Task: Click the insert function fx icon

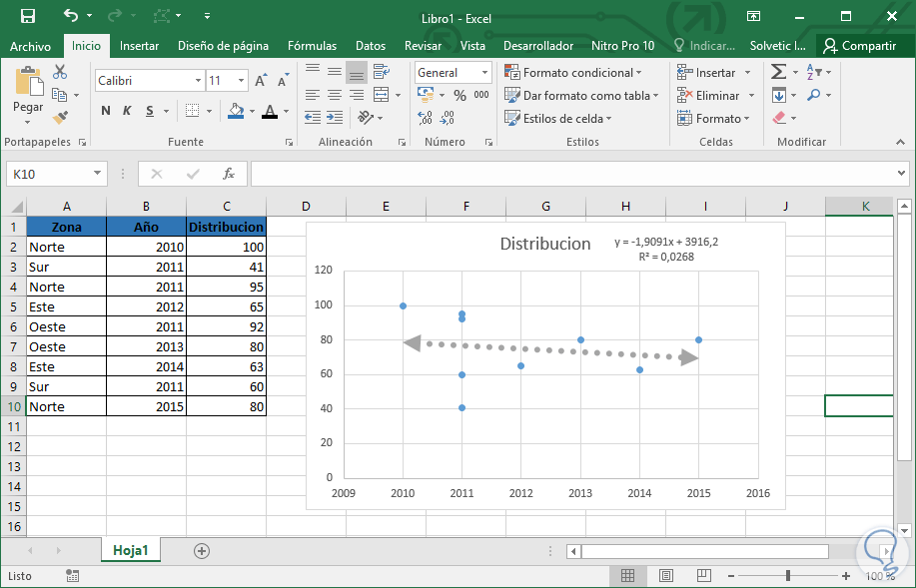Action: (x=229, y=174)
